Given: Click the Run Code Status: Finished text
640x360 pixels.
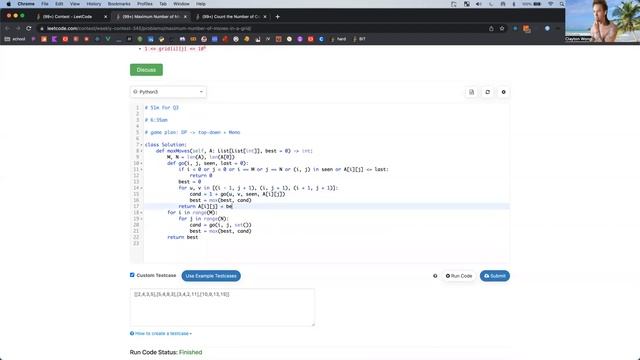Looking at the screenshot, I should [x=166, y=352].
